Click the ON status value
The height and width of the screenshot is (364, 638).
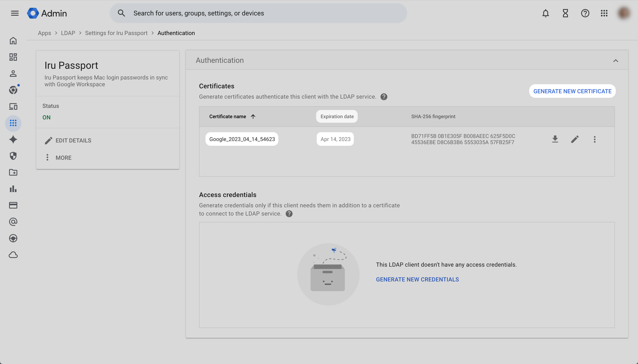(47, 118)
